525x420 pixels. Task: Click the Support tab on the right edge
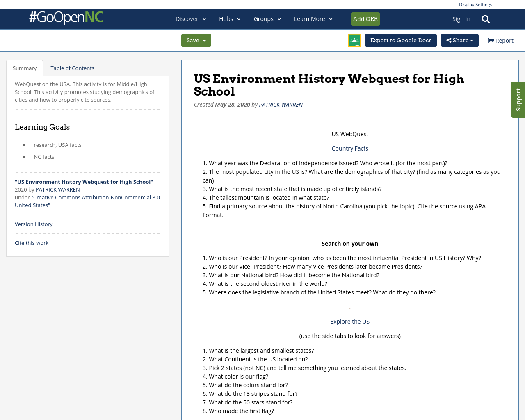518,100
